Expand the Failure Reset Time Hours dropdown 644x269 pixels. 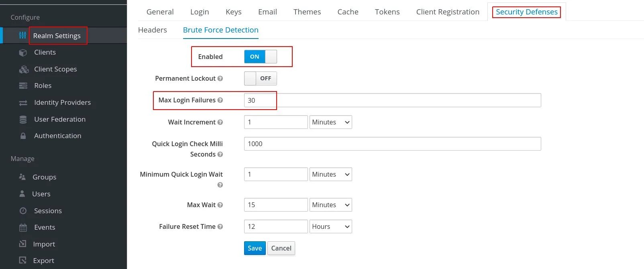point(330,226)
